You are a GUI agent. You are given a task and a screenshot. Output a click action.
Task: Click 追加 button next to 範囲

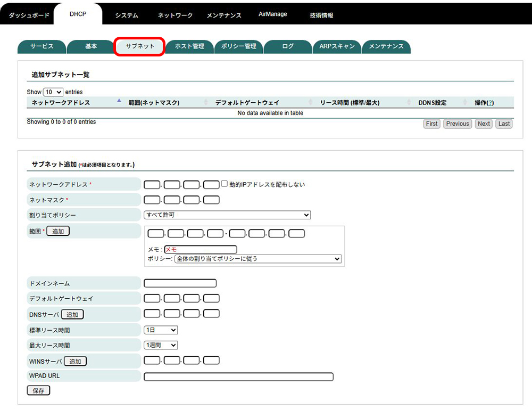[x=58, y=231]
